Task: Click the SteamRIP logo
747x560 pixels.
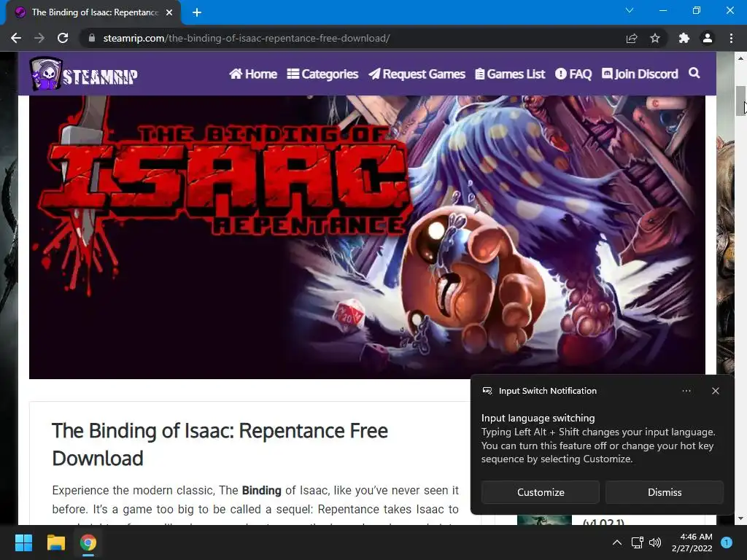Action: [84, 74]
